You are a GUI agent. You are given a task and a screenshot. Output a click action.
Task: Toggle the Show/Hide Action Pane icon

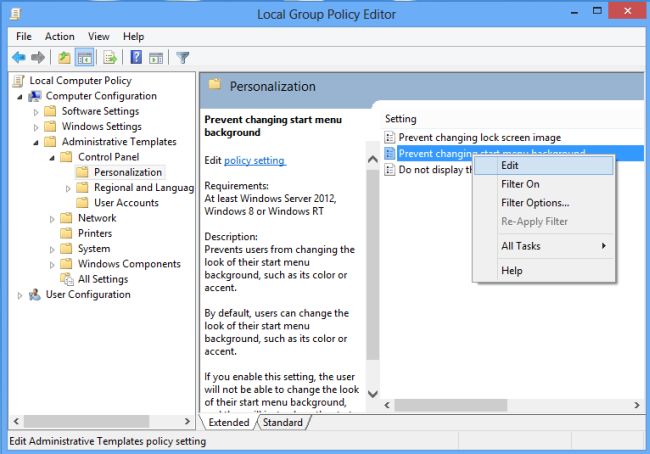[156, 58]
